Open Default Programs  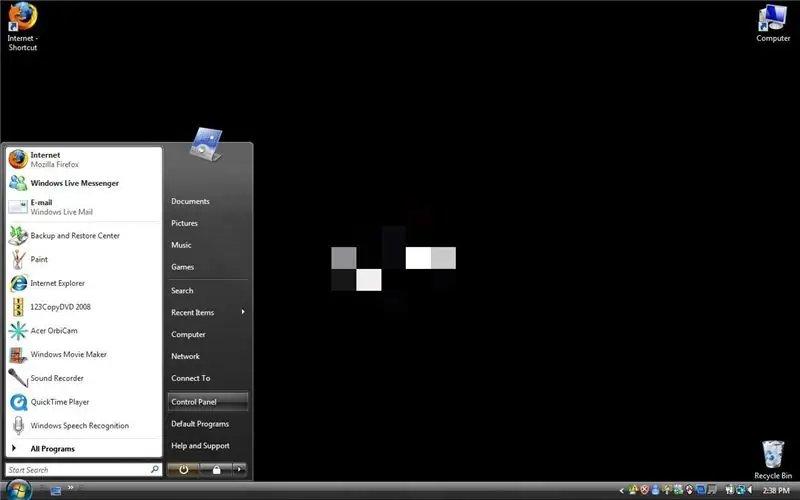tap(207, 424)
